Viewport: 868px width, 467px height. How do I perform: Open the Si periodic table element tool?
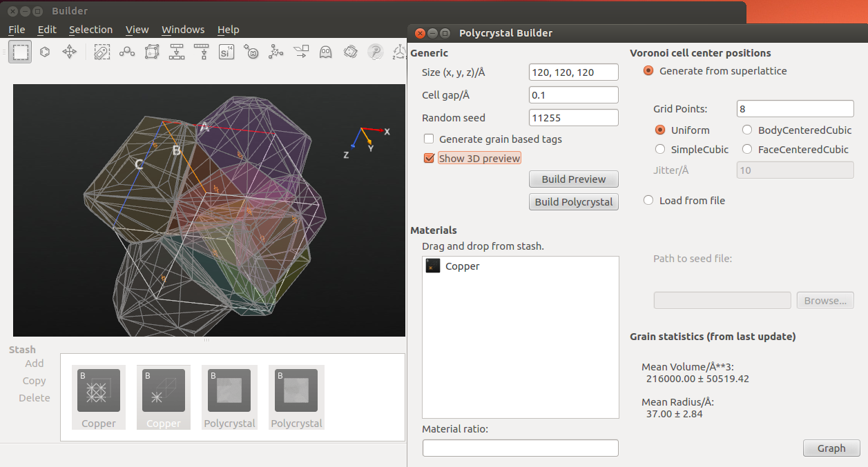coord(226,52)
